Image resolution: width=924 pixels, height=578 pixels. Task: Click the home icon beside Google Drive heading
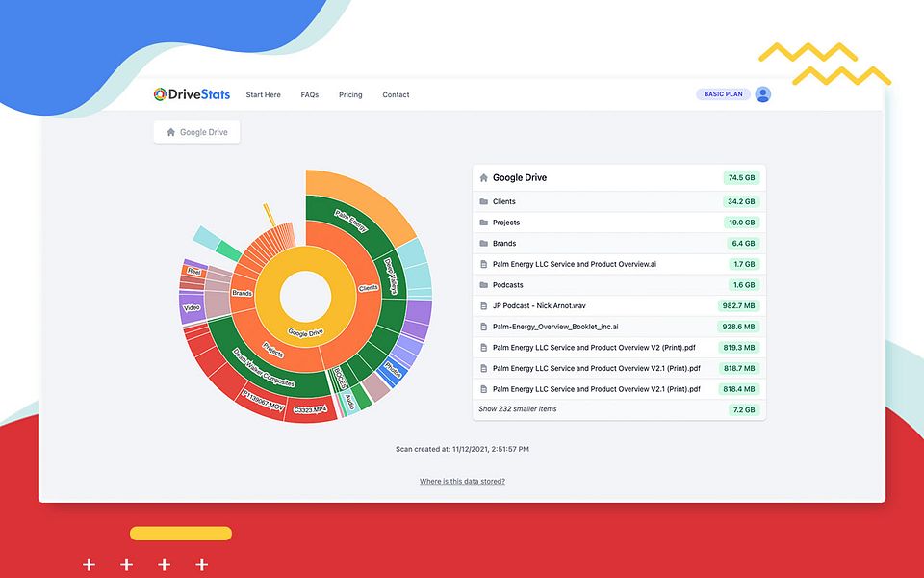coord(483,177)
